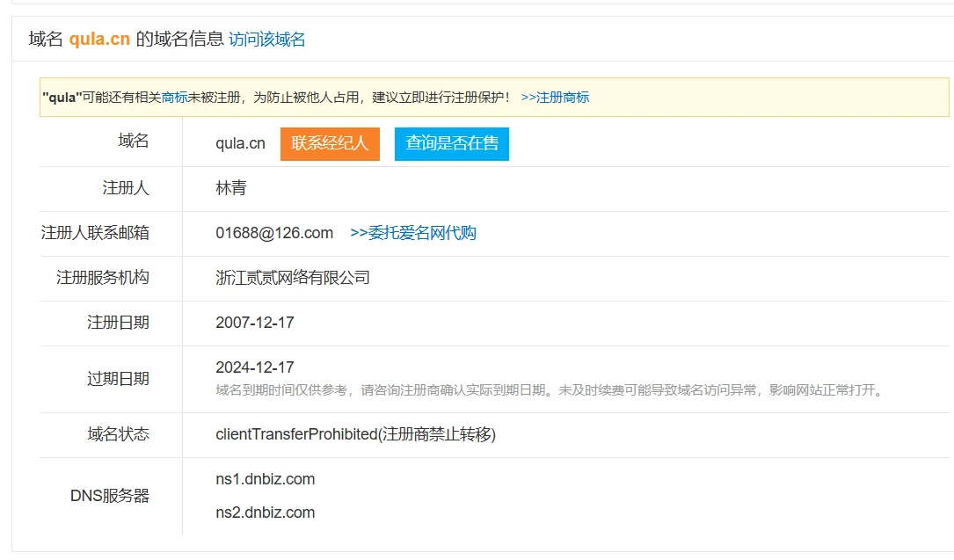This screenshot has width=954, height=560.
Task: Open the >>委托爱名网代购 link
Action: [x=412, y=233]
